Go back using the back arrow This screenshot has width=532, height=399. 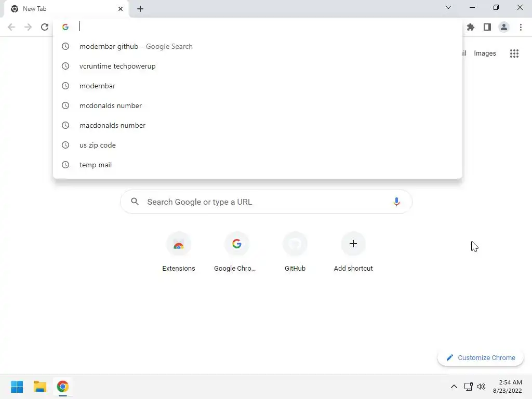pyautogui.click(x=11, y=27)
